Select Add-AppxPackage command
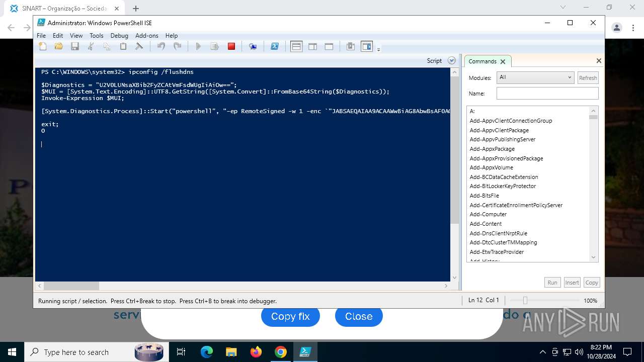644x362 pixels. [492, 149]
